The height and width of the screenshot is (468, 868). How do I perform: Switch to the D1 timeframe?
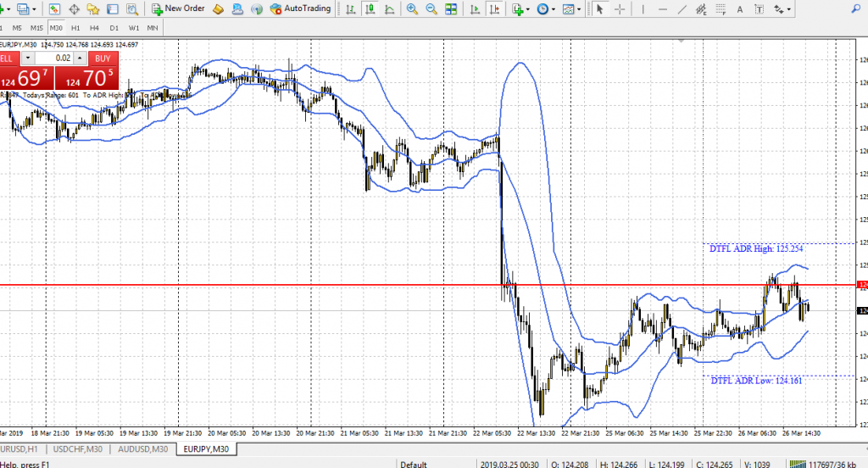[x=114, y=28]
